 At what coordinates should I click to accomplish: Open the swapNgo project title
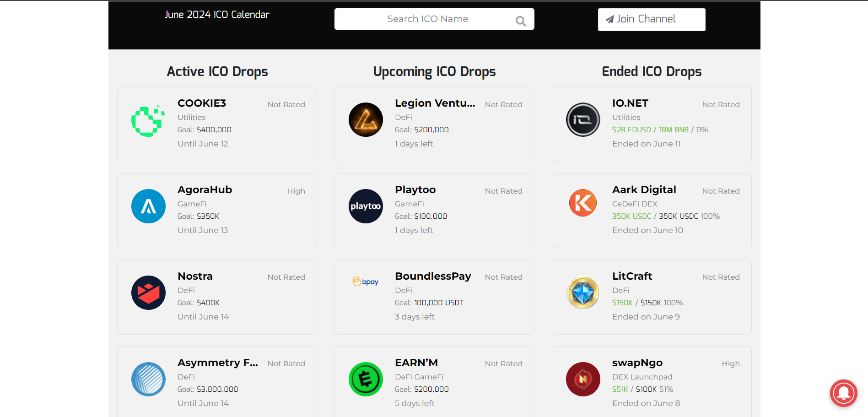point(637,363)
